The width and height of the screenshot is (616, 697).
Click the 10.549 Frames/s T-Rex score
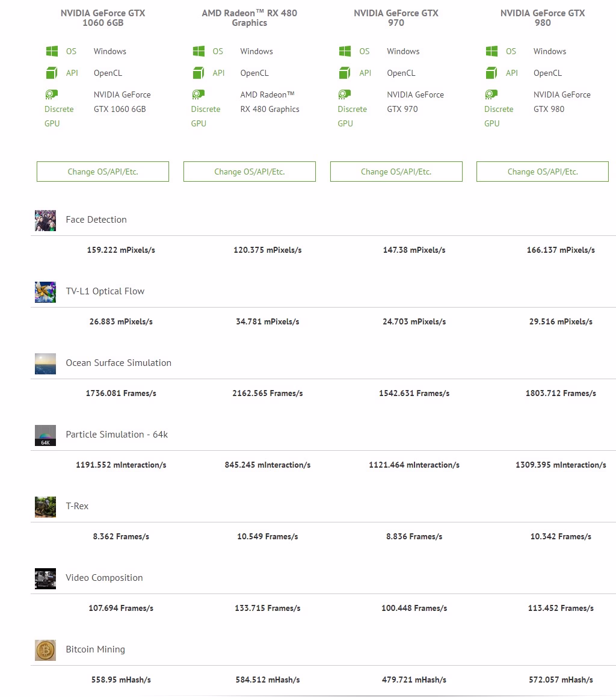[267, 536]
